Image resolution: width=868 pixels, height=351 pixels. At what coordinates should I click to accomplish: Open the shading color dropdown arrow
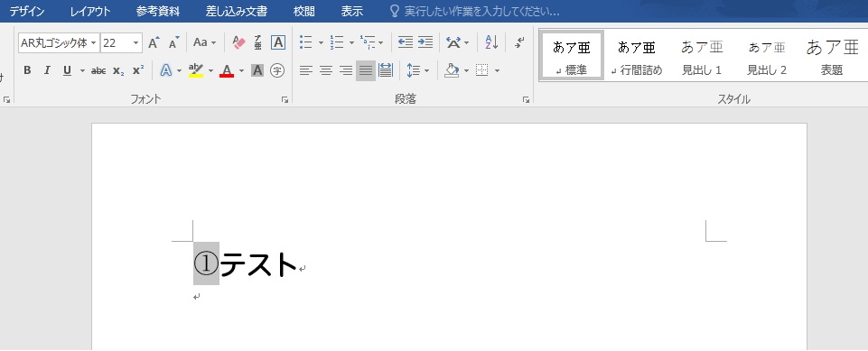[x=466, y=70]
